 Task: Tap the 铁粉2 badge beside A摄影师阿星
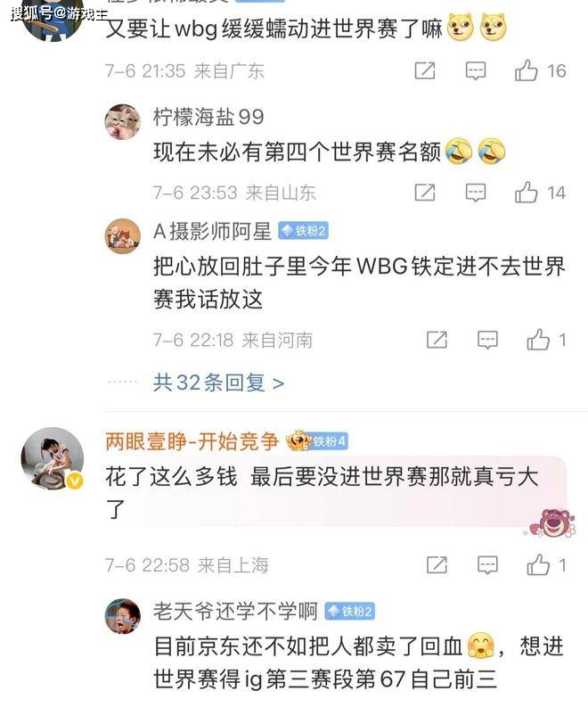tap(303, 231)
